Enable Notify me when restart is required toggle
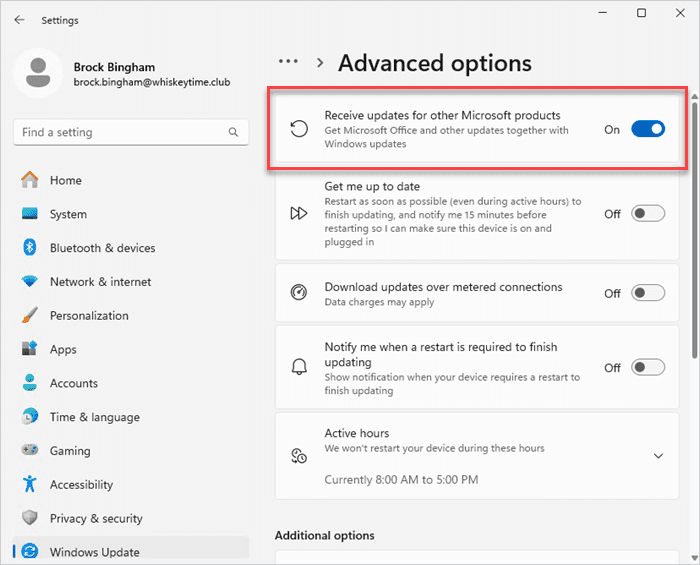The image size is (700, 565). tap(648, 367)
